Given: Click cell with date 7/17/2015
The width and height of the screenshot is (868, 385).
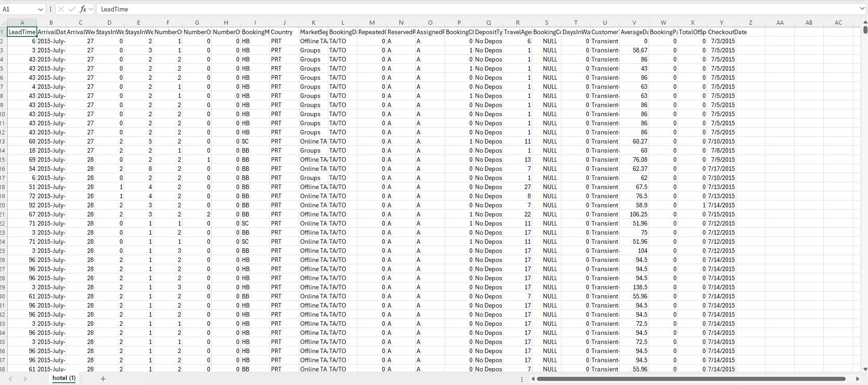Looking at the screenshot, I should [x=721, y=169].
